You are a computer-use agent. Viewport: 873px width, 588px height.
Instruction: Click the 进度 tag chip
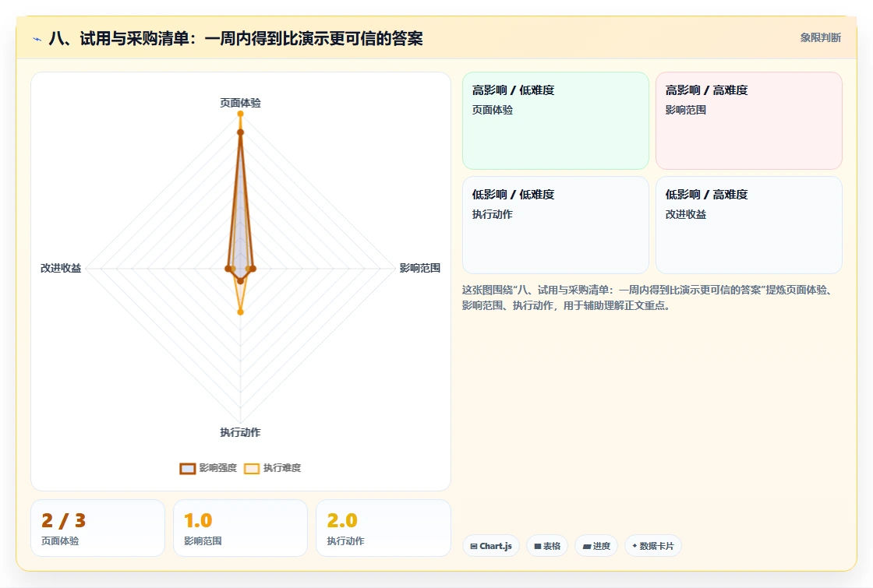[596, 546]
